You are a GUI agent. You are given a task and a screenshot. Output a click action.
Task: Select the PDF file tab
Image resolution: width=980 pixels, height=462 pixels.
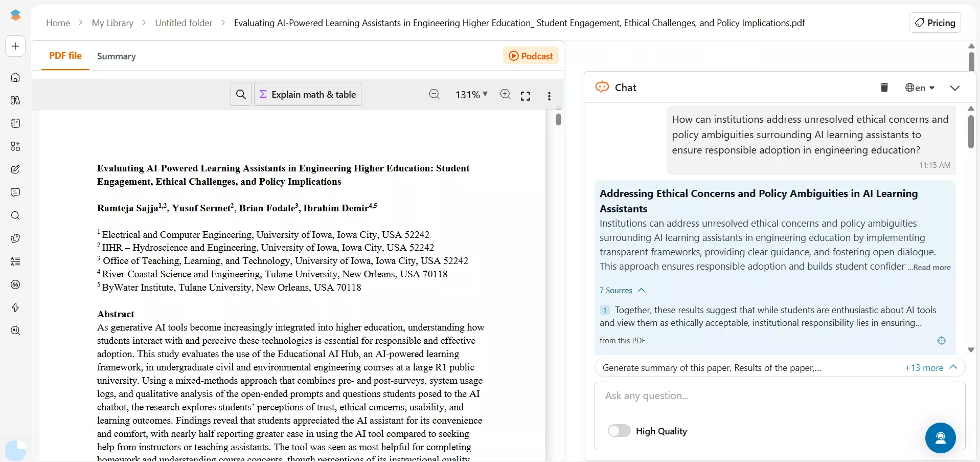tap(65, 56)
